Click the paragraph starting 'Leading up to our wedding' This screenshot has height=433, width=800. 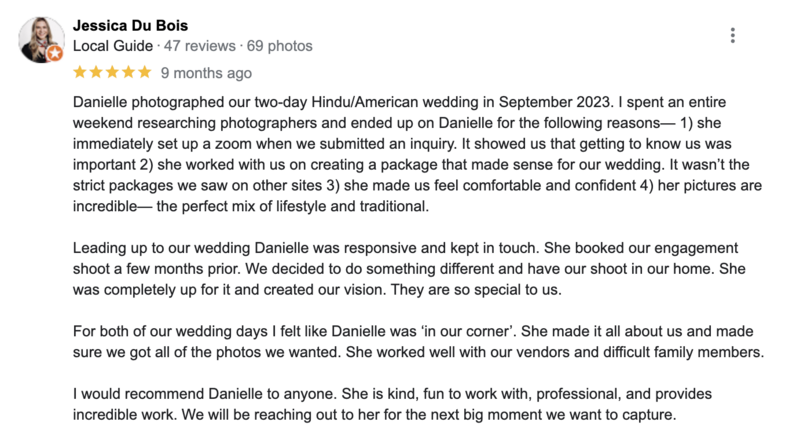[x=409, y=269]
